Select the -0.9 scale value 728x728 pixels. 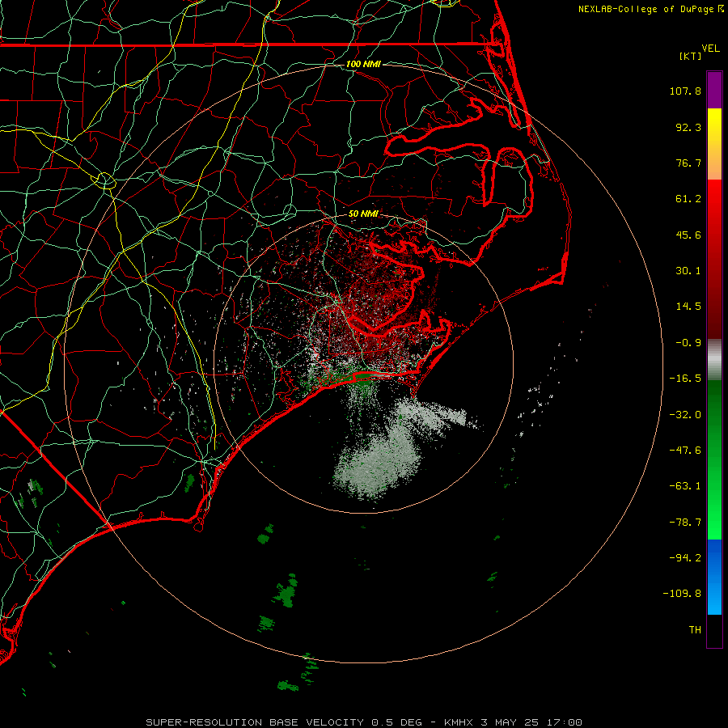[x=688, y=343]
